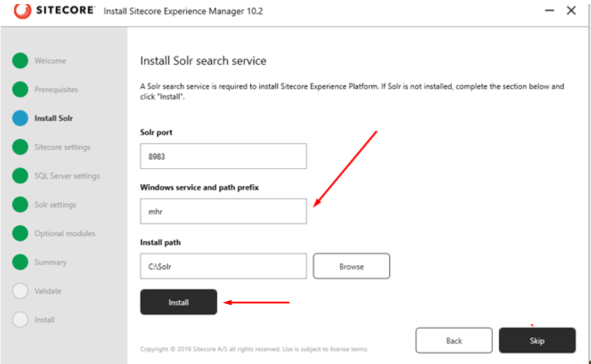Click the empty Install step circle
Viewport: 591px width, 364px height.
pos(20,319)
